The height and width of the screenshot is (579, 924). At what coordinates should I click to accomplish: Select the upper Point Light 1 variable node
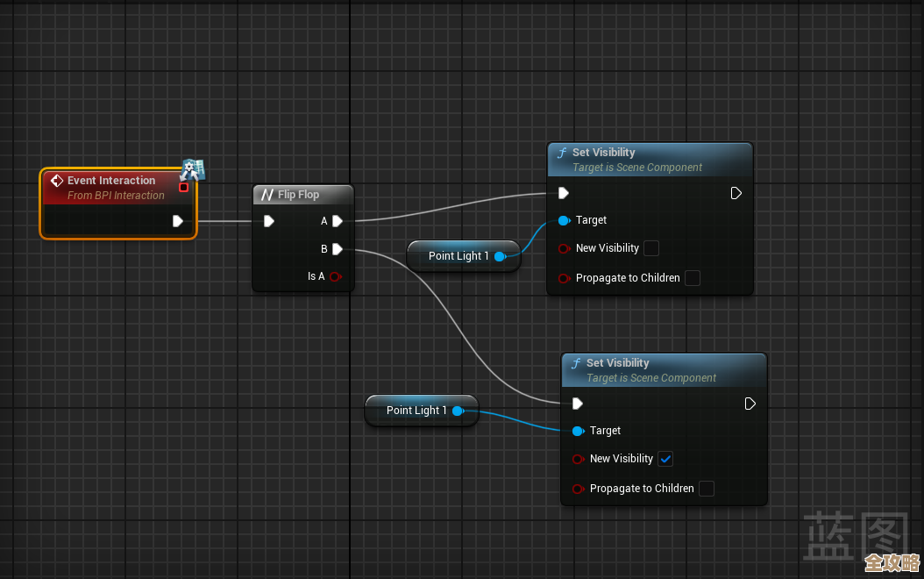coord(458,256)
